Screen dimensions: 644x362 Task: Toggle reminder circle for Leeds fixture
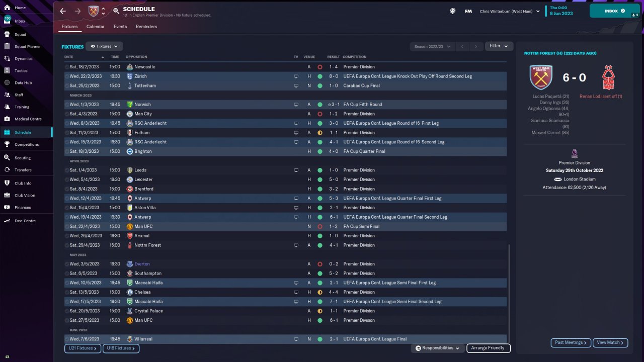point(67,170)
